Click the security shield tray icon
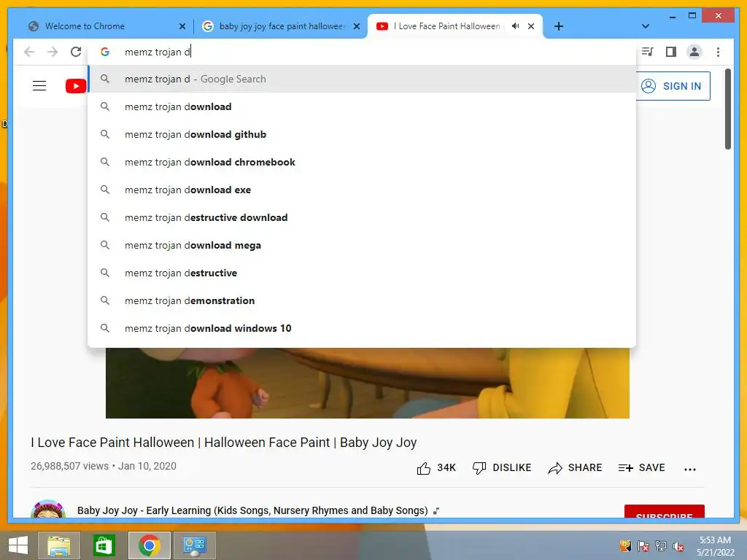 coord(625,546)
